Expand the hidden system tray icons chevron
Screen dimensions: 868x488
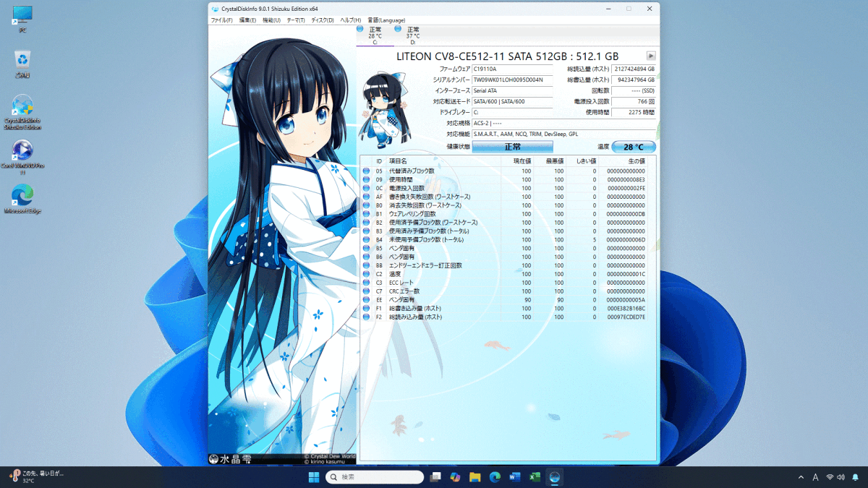pos(801,477)
